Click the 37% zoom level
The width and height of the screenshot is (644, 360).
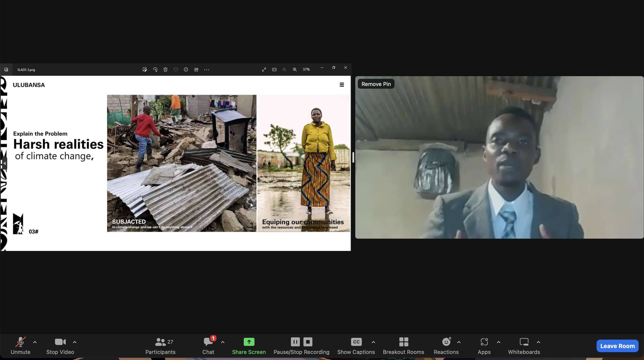point(306,69)
